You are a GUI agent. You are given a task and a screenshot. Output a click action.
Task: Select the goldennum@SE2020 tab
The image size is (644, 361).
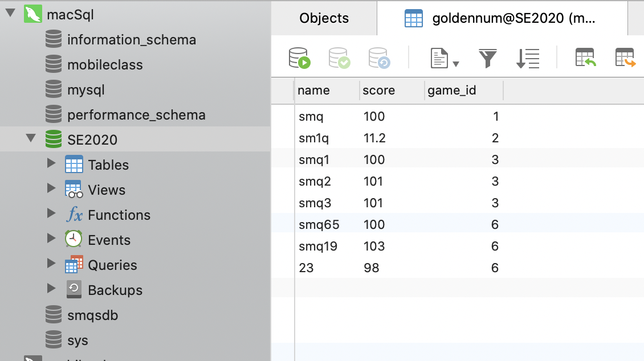pyautogui.click(x=502, y=18)
